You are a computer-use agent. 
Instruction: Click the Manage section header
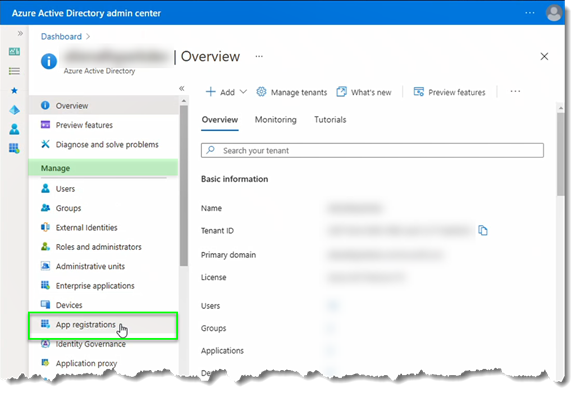(x=103, y=168)
